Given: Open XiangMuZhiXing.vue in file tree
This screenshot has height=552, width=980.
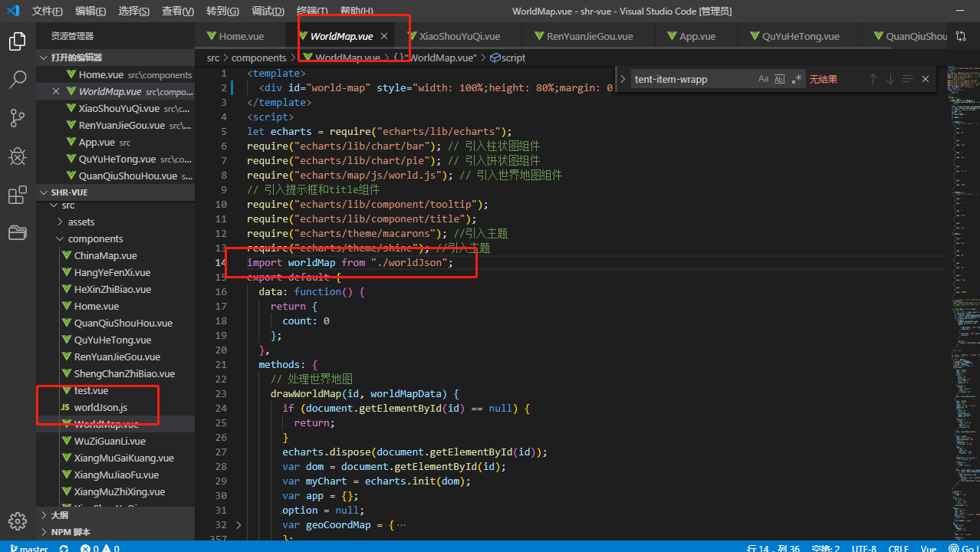Looking at the screenshot, I should tap(119, 491).
